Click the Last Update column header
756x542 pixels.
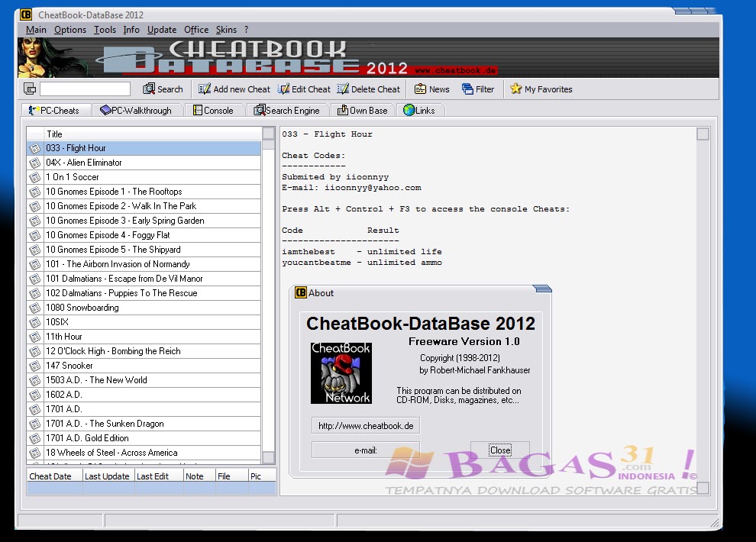point(108,476)
